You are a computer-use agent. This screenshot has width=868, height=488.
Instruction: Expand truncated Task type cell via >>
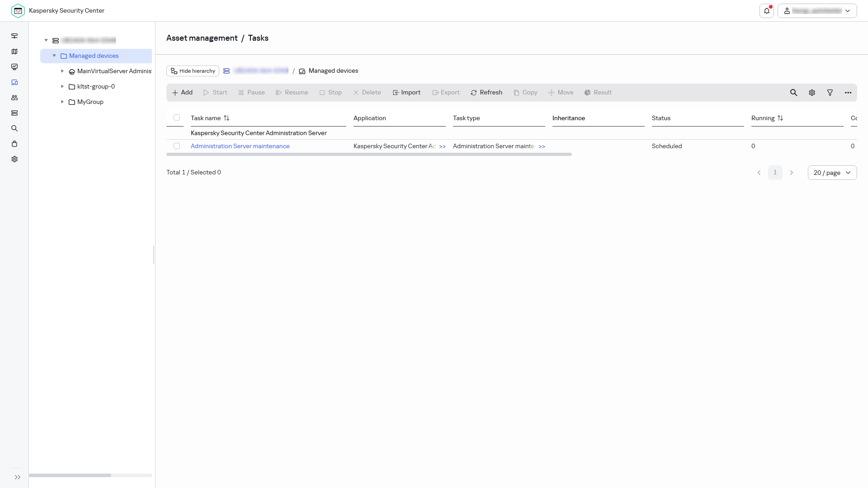coord(542,146)
